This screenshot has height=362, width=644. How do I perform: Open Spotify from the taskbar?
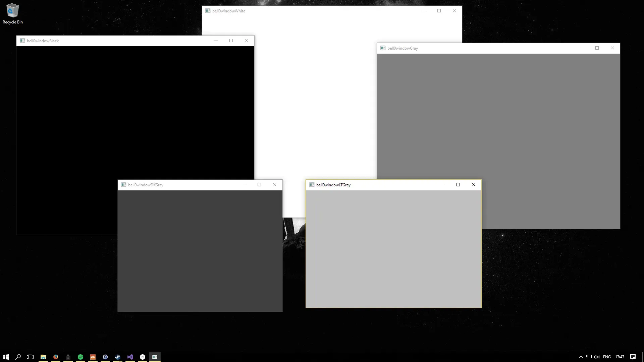[80, 357]
